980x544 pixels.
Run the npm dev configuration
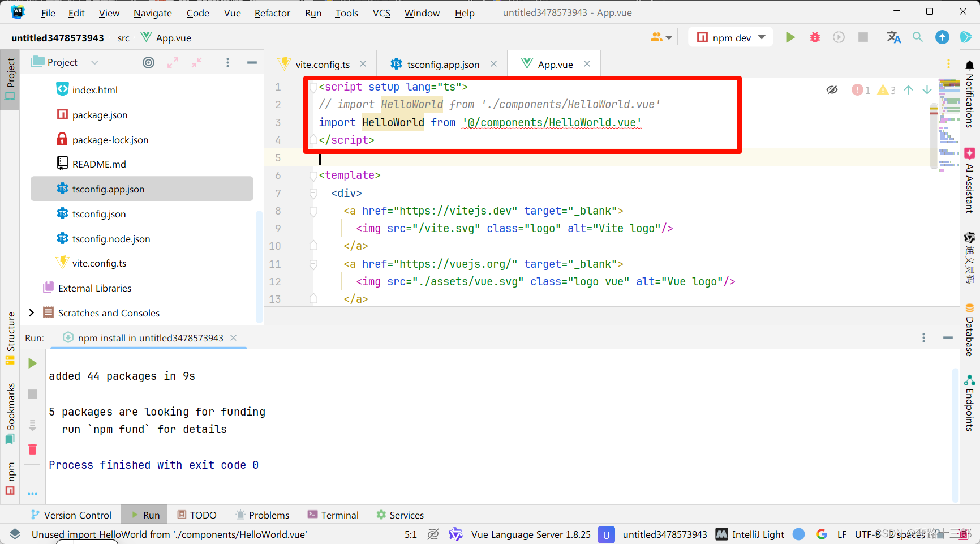790,37
